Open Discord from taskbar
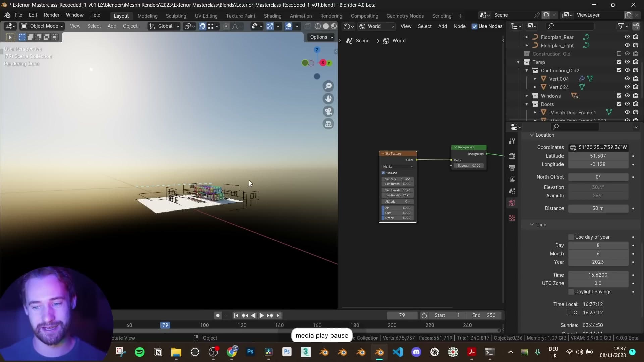This screenshot has width=644, height=362. 416,352
